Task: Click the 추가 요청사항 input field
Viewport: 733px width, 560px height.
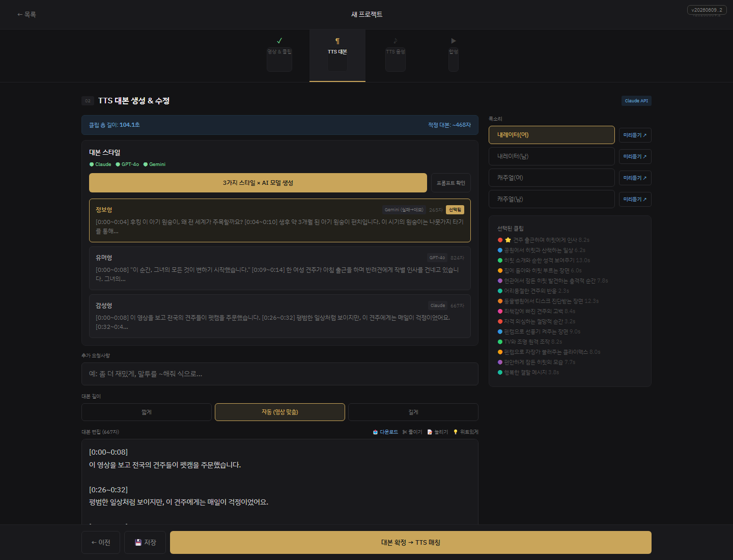Action: point(280,374)
